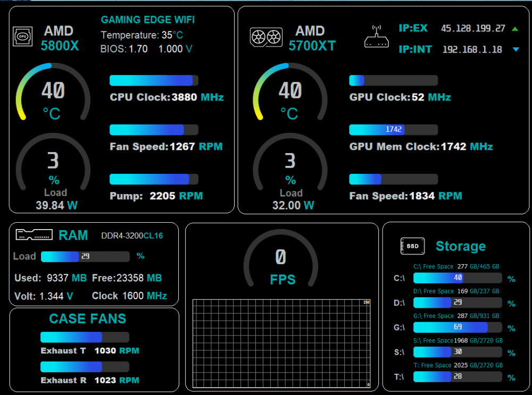Click the GPU load gauge
532x395 pixels.
pos(290,165)
